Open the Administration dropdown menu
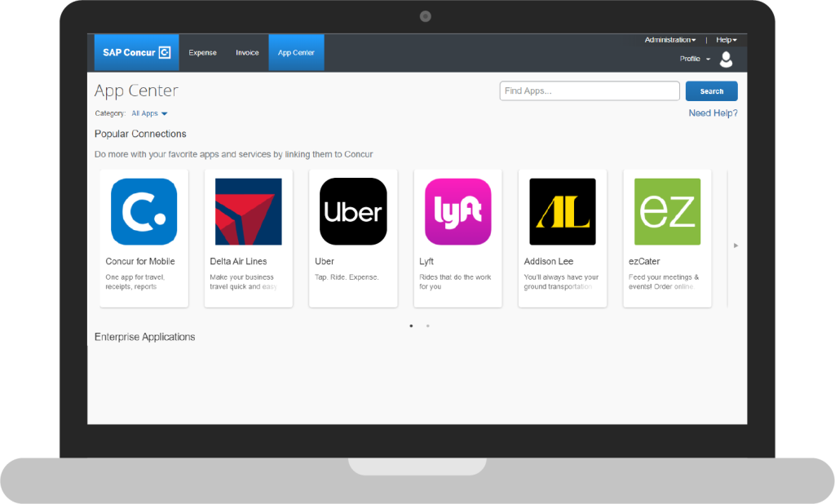The image size is (835, 504). [x=670, y=40]
